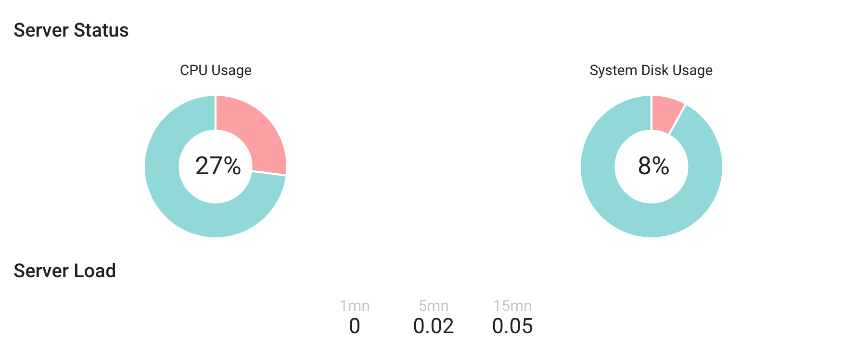The height and width of the screenshot is (362, 868).
Task: Click the Server Status heading
Action: pos(71,30)
